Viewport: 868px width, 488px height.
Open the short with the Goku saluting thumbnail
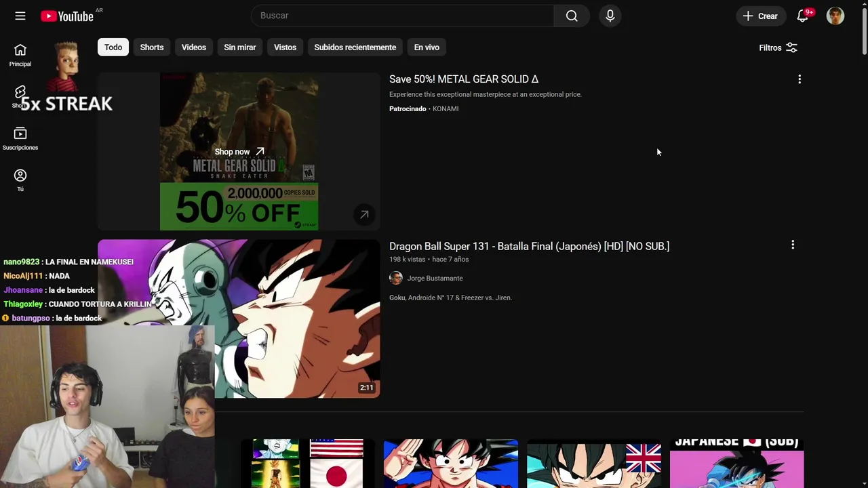451,464
